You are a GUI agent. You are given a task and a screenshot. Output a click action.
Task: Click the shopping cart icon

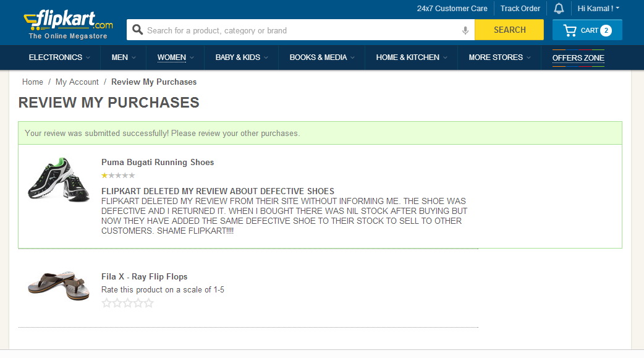(570, 30)
